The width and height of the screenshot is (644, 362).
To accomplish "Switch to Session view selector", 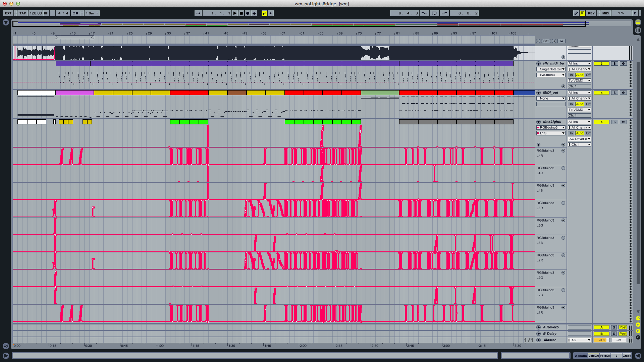I will tap(638, 30).
